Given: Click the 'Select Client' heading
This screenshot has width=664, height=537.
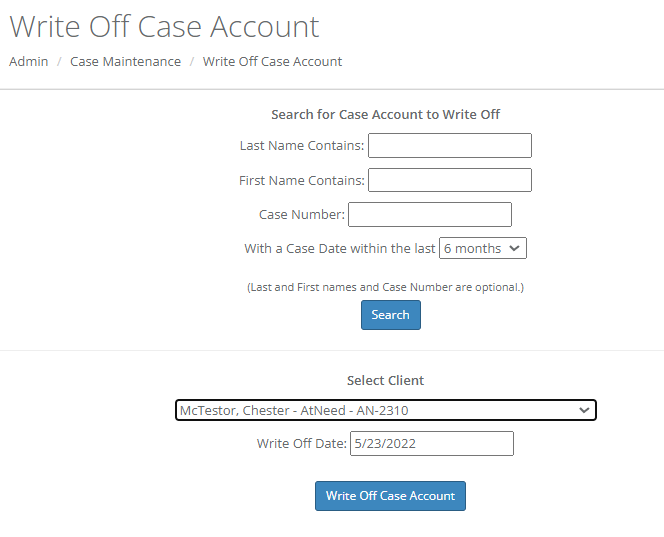Looking at the screenshot, I should (385, 380).
